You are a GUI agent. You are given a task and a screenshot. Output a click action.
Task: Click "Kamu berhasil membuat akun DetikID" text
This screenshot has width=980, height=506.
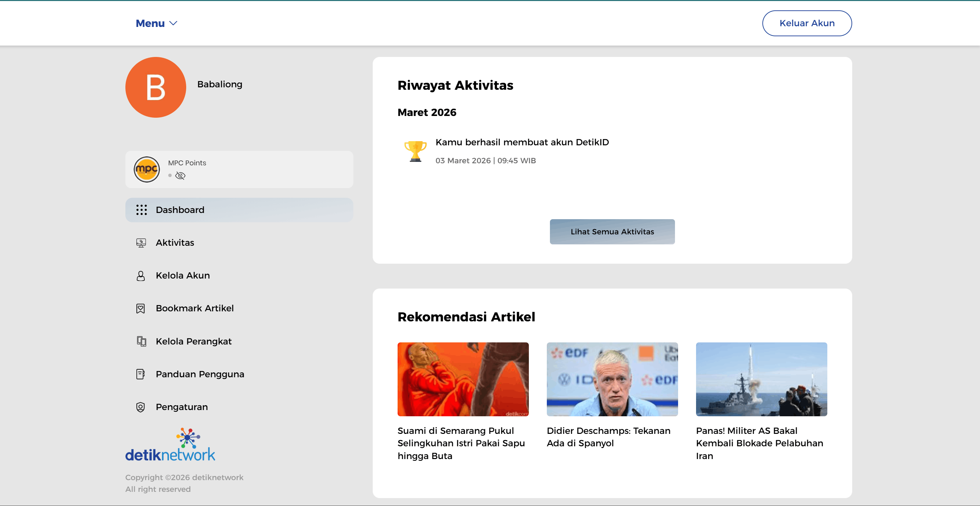(522, 142)
